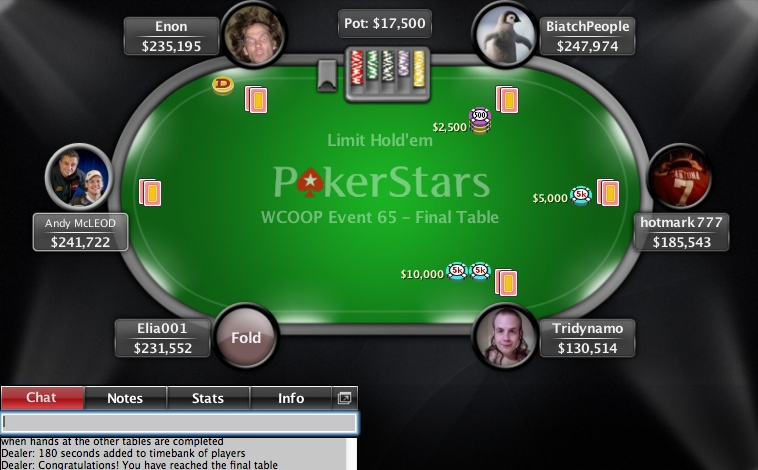Screen dimensions: 758x470
Task: Click Andy McLEOD's face-down hole cards
Action: (x=150, y=192)
